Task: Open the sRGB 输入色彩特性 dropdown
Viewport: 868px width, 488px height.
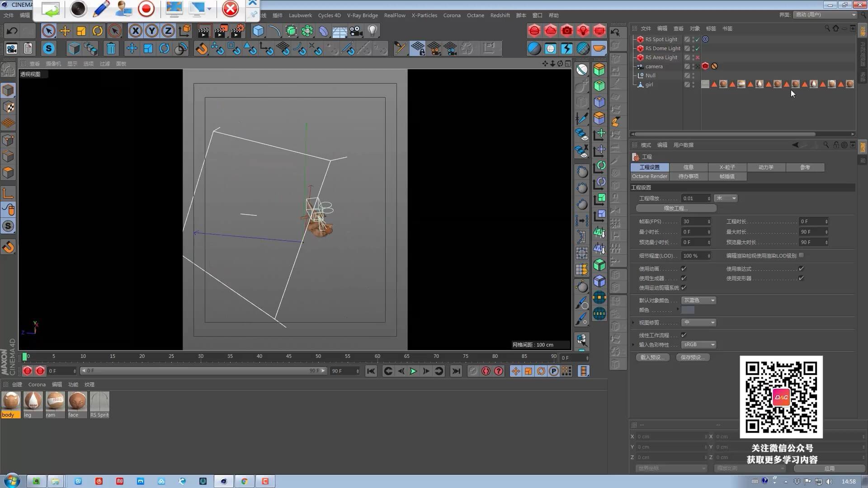Action: [698, 344]
